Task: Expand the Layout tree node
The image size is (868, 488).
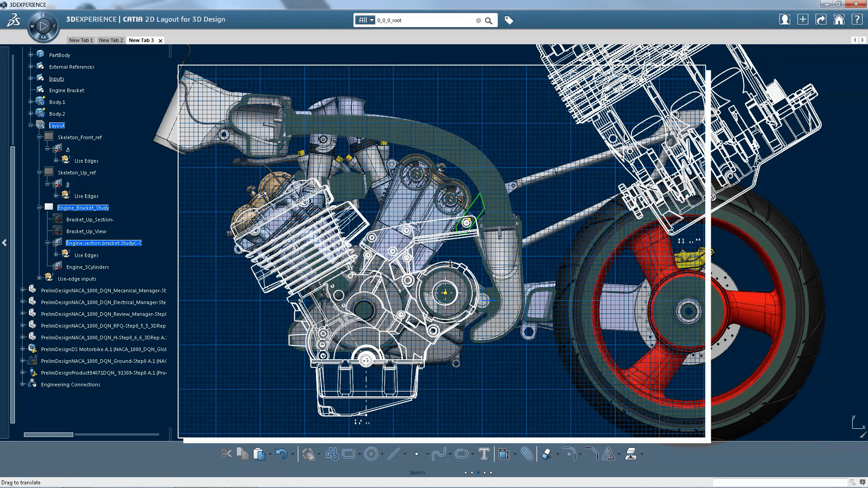Action: point(30,125)
